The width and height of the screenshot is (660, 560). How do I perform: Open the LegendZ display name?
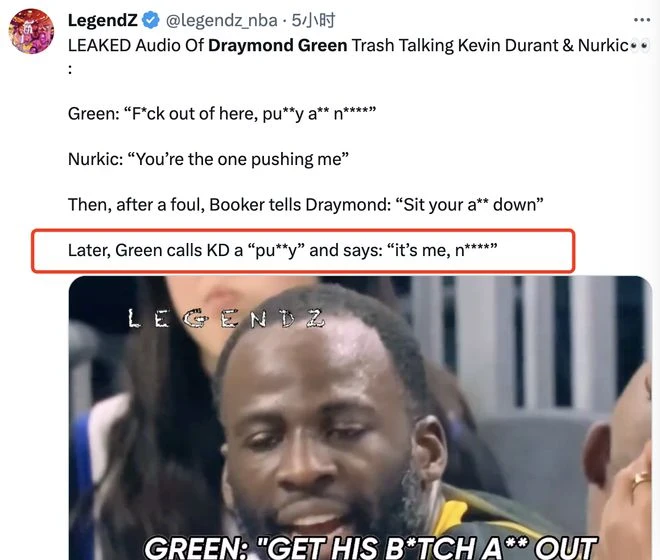pyautogui.click(x=103, y=20)
